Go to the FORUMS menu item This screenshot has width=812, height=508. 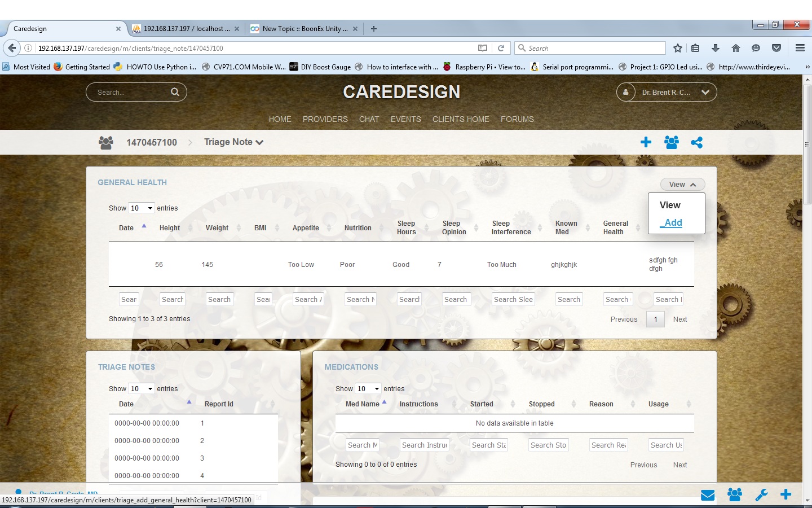click(517, 119)
